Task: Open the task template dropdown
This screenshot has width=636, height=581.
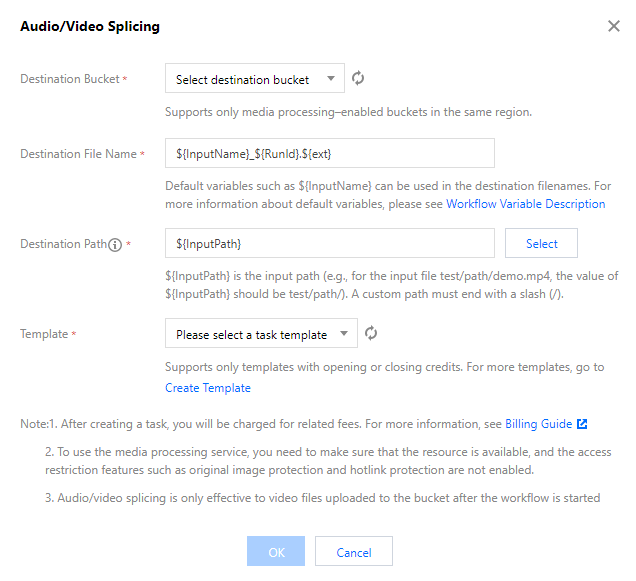Action: [x=260, y=334]
